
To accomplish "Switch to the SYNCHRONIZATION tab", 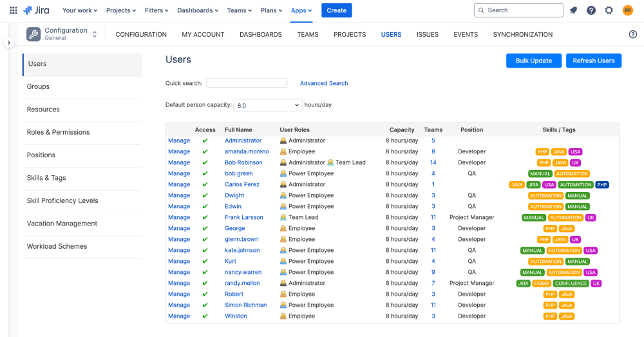I will [522, 35].
